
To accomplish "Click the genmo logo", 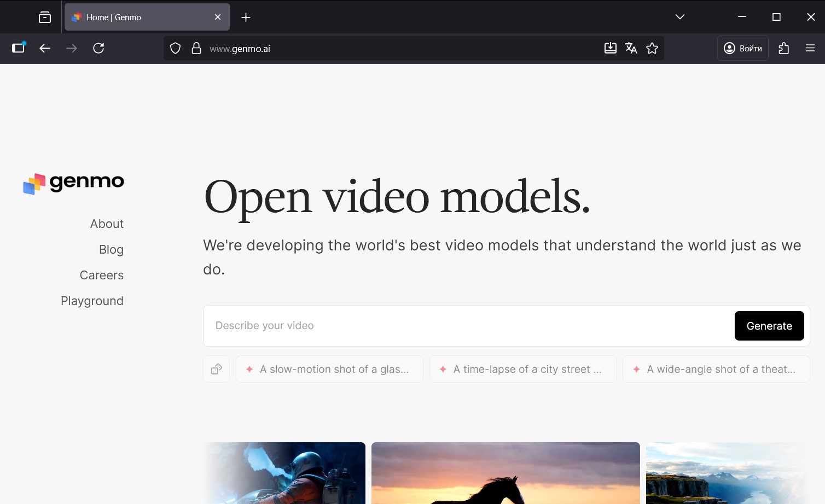I will click(x=73, y=183).
